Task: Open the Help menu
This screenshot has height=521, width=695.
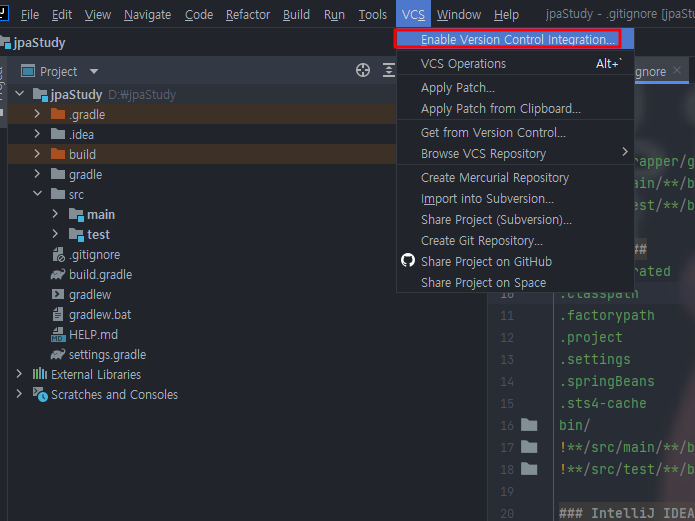Action: click(506, 15)
